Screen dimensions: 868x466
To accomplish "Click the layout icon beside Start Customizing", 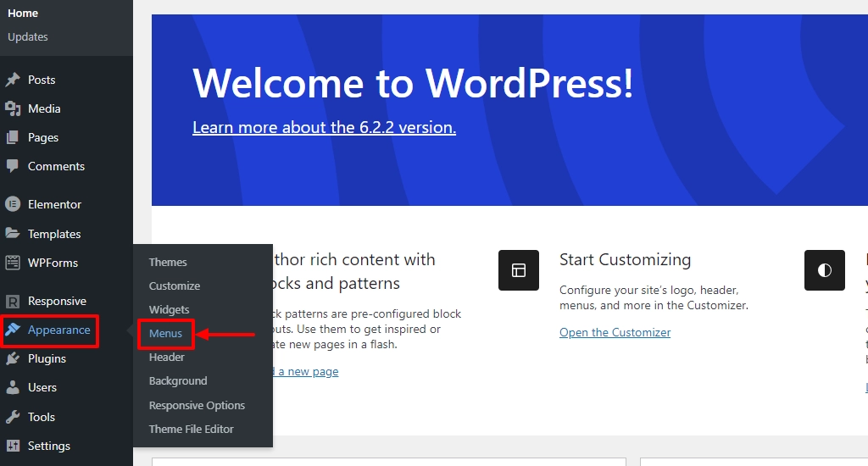I will point(519,270).
